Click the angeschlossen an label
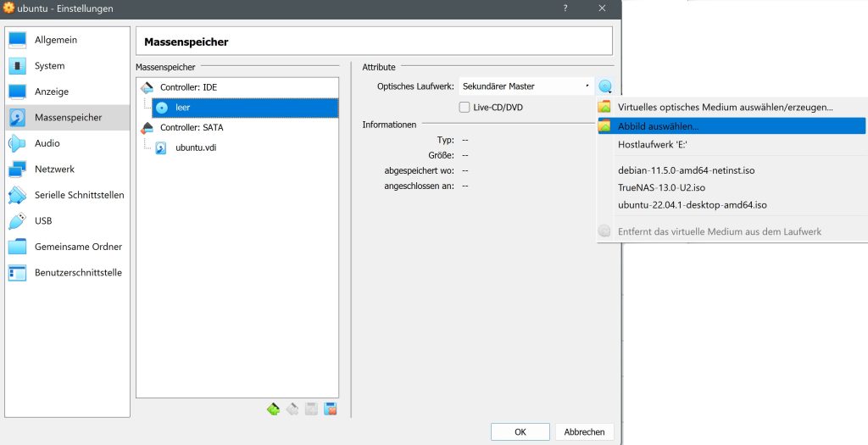The image size is (868, 445). [x=419, y=186]
